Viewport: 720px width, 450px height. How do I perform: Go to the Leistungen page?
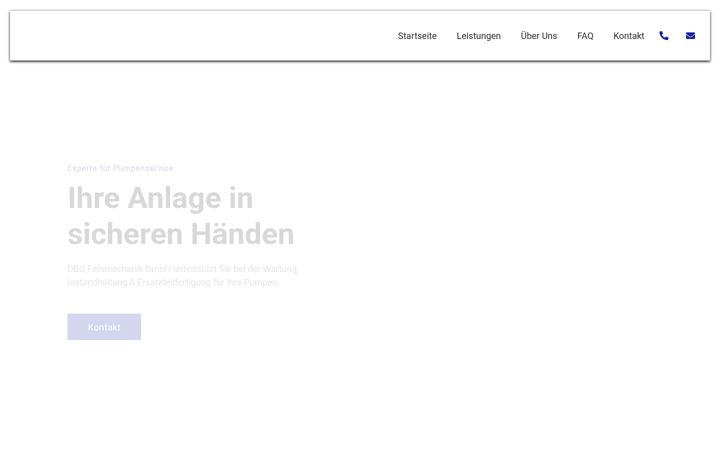point(478,36)
